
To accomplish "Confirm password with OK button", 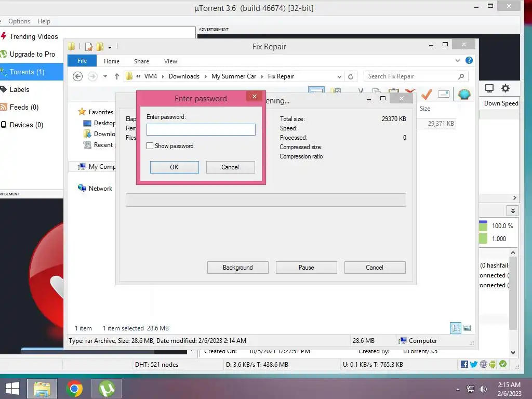I will pyautogui.click(x=175, y=167).
